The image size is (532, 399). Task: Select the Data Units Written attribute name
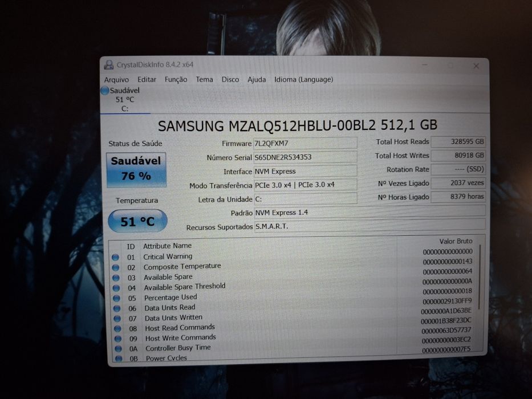click(174, 318)
